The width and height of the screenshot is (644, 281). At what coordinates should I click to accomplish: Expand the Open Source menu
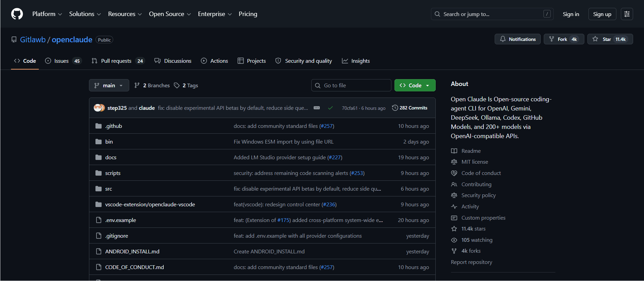(169, 14)
